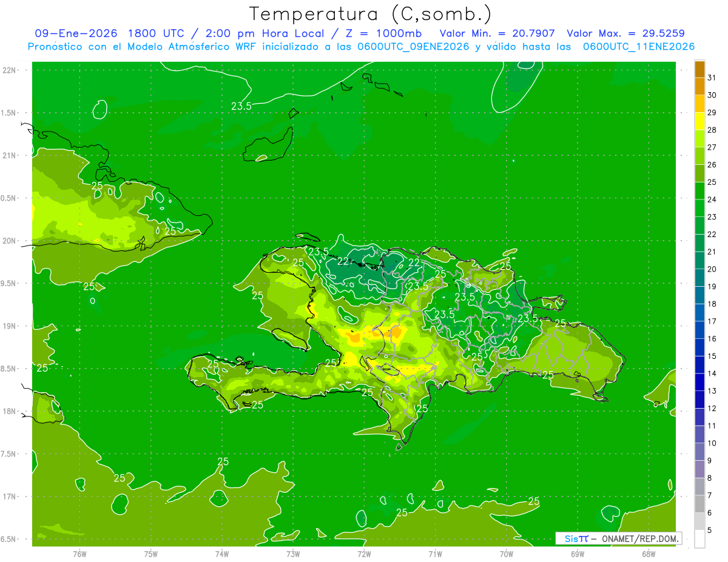Image resolution: width=728 pixels, height=562 pixels.
Task: Click the 22N latitude axis label
Action: pos(9,70)
